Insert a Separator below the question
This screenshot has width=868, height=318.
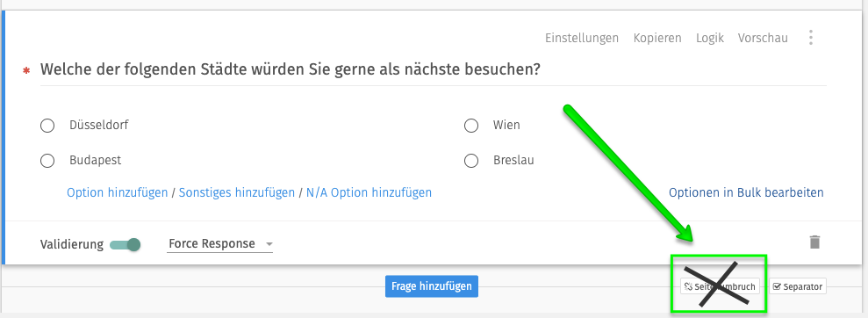(x=797, y=286)
